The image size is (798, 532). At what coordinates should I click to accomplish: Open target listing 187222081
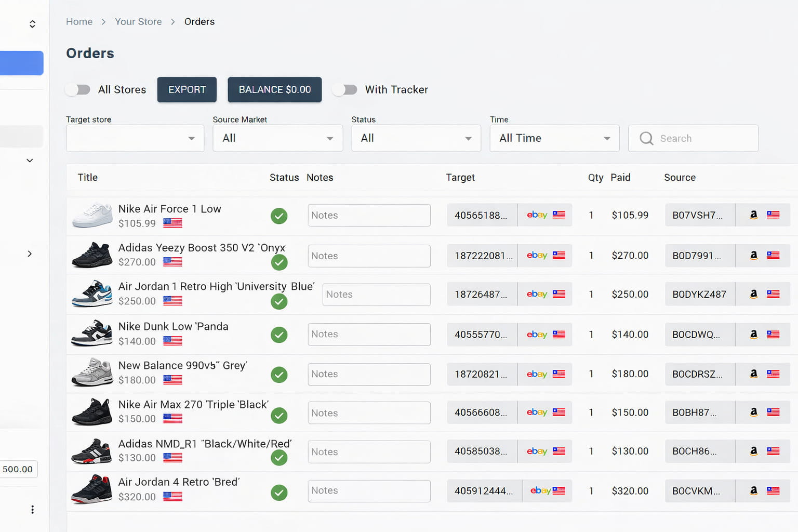[483, 256]
